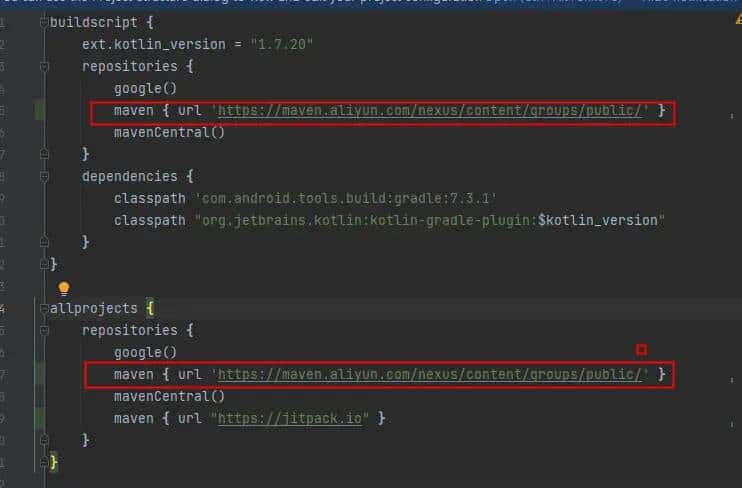Click the yellow lightbulb intention icon

coord(64,288)
